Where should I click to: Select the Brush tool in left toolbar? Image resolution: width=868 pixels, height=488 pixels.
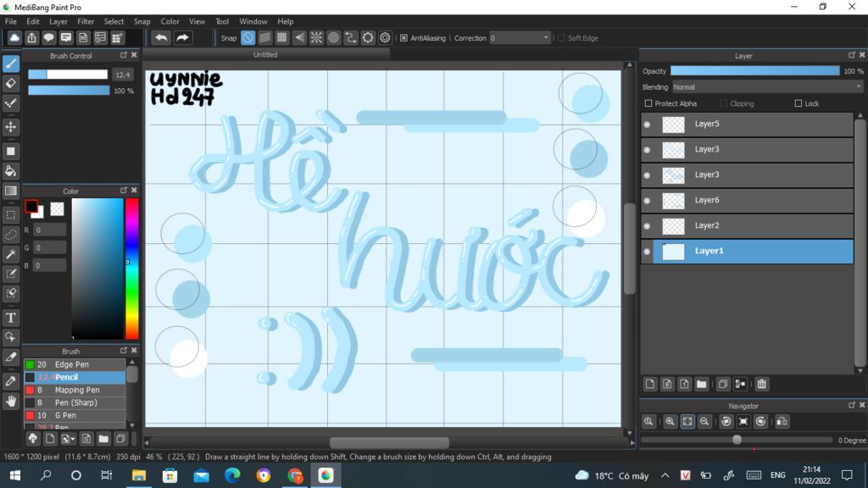tap(10, 64)
